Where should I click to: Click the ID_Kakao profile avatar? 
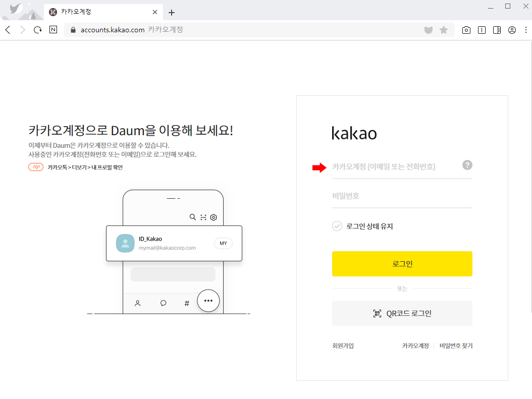[125, 243]
